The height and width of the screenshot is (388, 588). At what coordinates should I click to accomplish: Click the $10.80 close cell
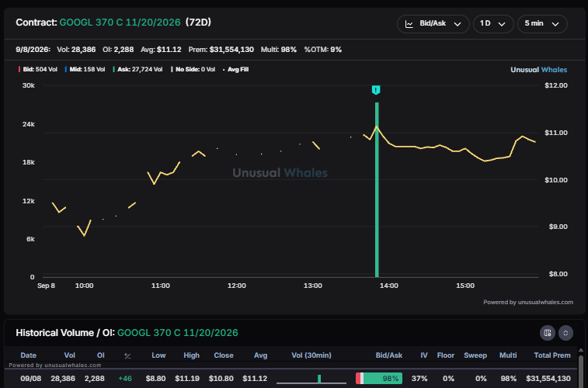click(221, 378)
